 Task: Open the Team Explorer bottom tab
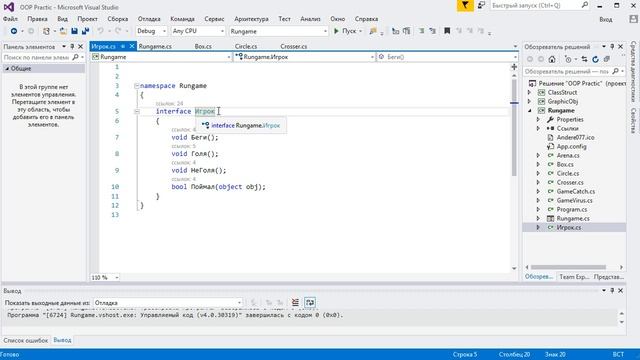pos(574,277)
